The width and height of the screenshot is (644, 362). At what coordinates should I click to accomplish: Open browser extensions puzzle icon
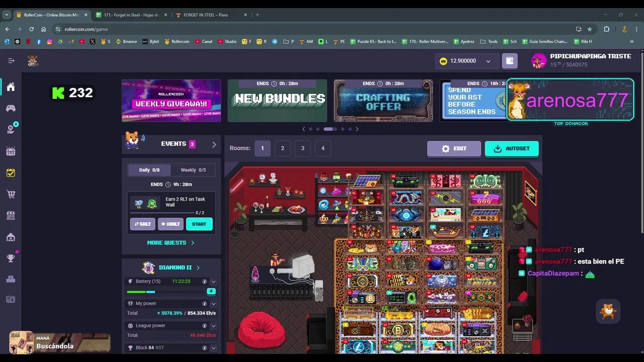coord(606,29)
